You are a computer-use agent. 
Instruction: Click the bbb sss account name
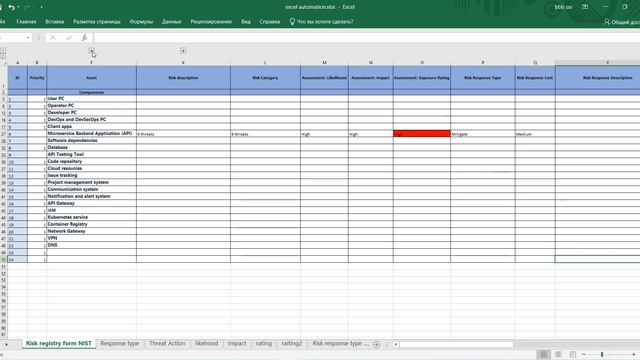563,7
